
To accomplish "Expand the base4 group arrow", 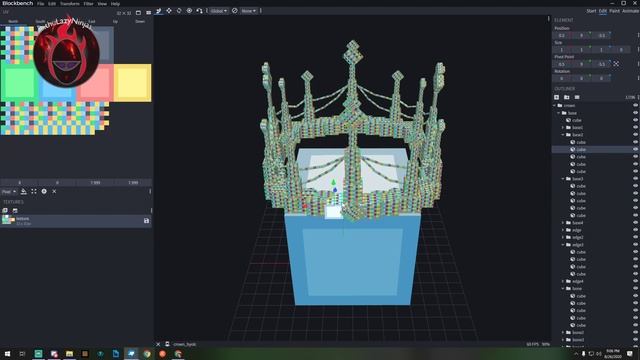I will click(x=563, y=223).
